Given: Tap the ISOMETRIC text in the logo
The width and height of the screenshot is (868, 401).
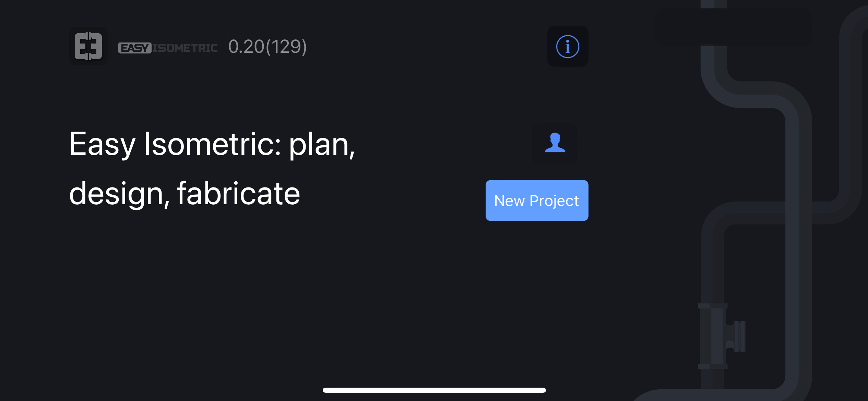Looking at the screenshot, I should click(x=185, y=48).
